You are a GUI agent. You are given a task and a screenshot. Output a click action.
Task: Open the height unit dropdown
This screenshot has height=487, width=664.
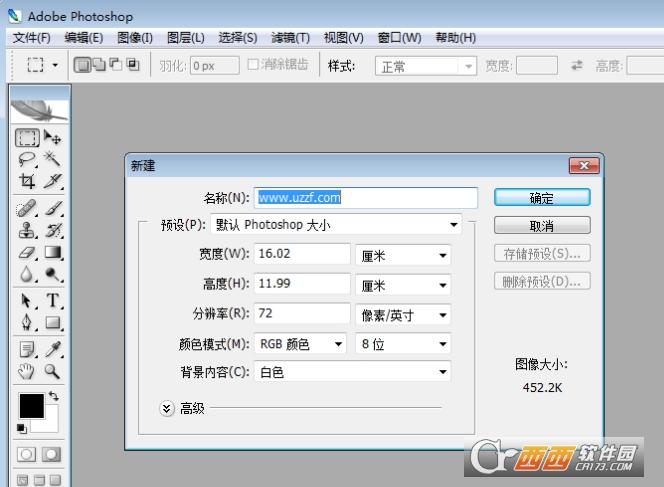(403, 285)
